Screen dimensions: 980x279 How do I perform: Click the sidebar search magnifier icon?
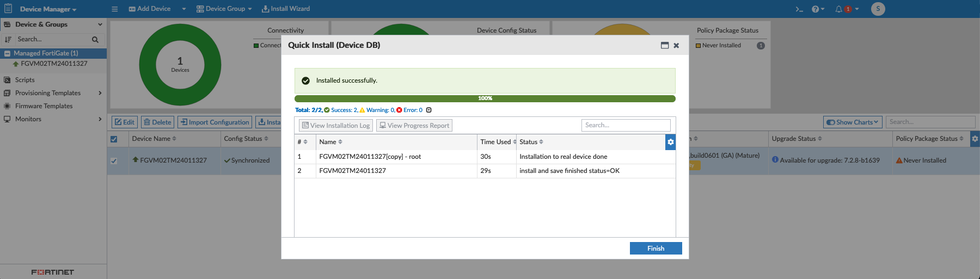click(x=95, y=40)
